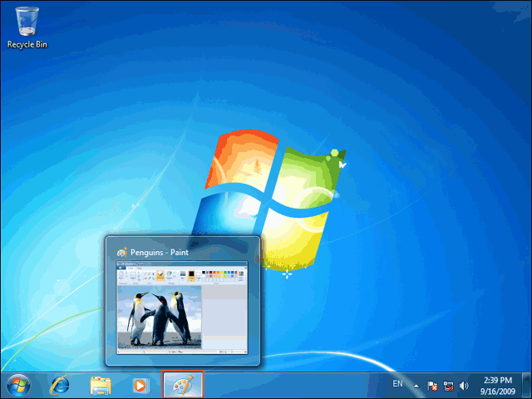This screenshot has width=532, height=399.
Task: Open the EN input language indicator
Action: 397,384
